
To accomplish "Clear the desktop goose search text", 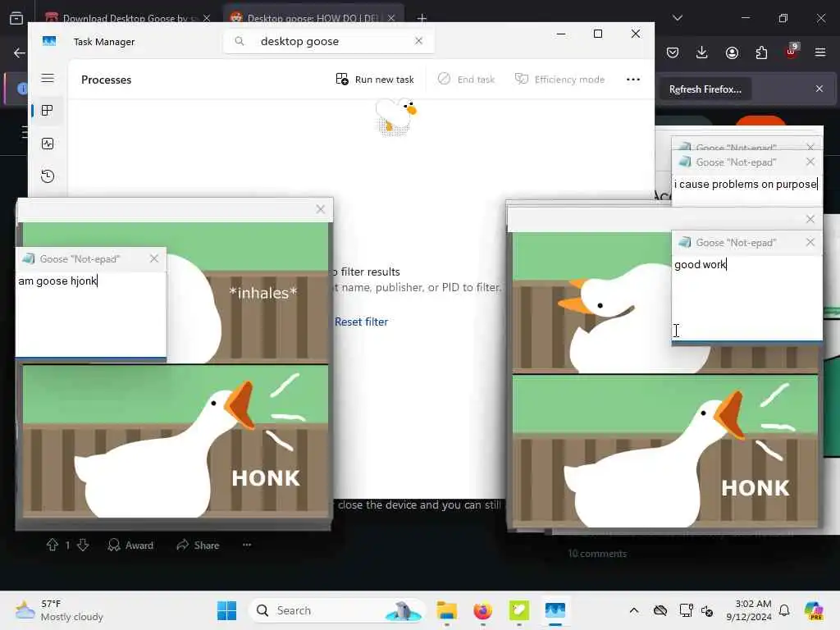I will 419,41.
